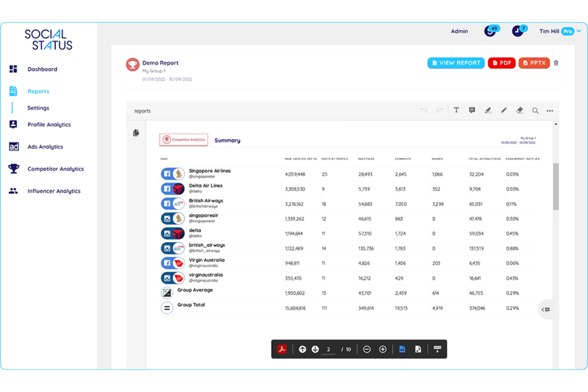Screen dimensions: 588x392
Task: Open Influencer Analytics
Action: click(x=54, y=191)
